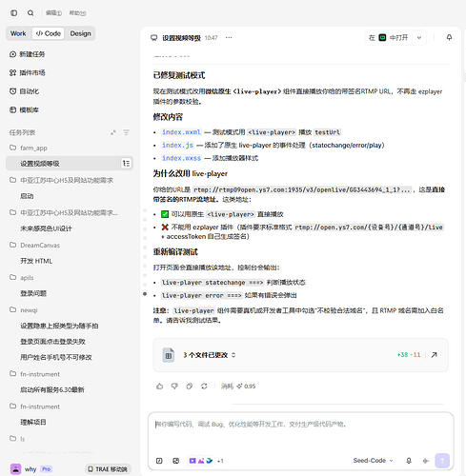Regenerate response with refresh icon

pyautogui.click(x=204, y=386)
